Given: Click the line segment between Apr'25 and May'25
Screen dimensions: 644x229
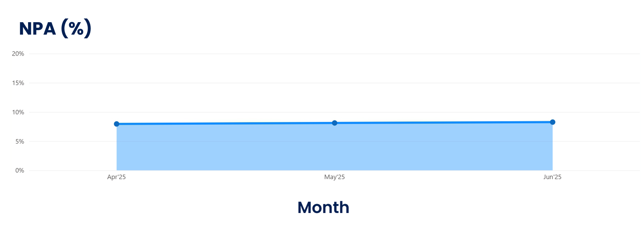Looking at the screenshot, I should [225, 123].
